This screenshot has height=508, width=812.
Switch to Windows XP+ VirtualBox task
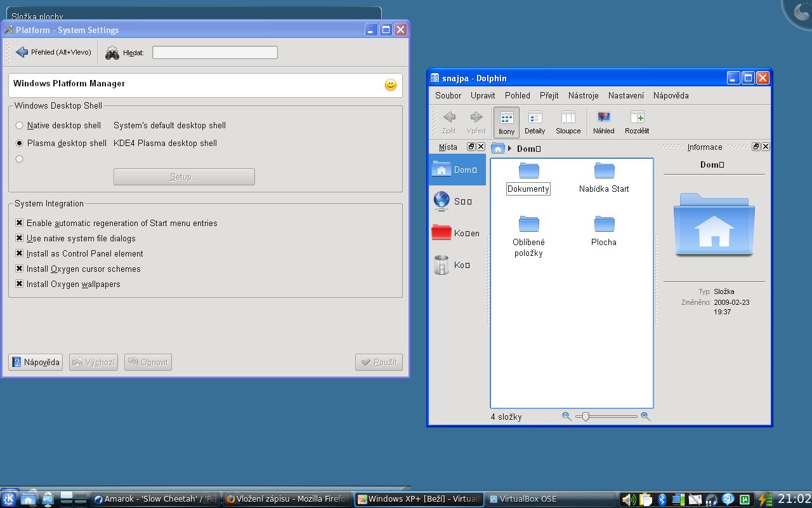pyautogui.click(x=419, y=499)
